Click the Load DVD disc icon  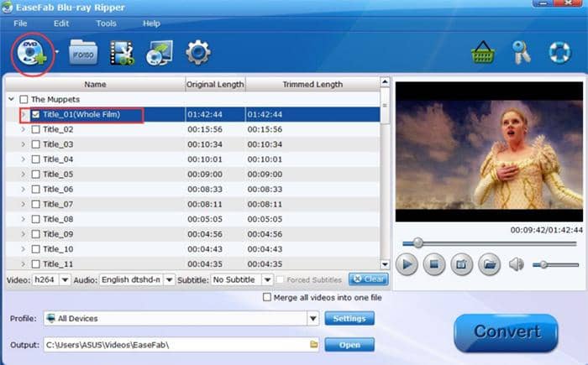click(32, 53)
